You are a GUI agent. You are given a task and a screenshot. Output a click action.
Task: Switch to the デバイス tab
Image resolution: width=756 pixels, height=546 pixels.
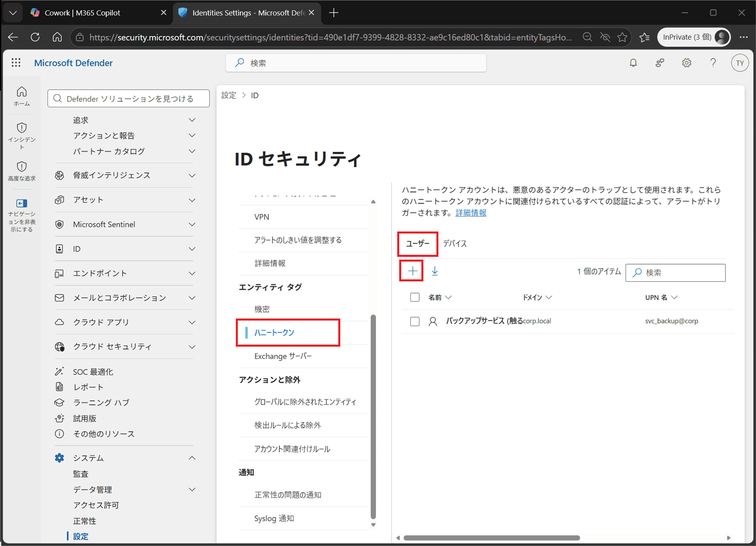point(455,244)
